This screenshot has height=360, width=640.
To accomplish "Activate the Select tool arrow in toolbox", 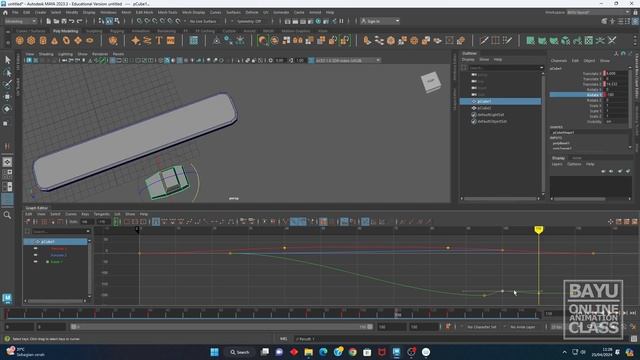I will (7, 60).
